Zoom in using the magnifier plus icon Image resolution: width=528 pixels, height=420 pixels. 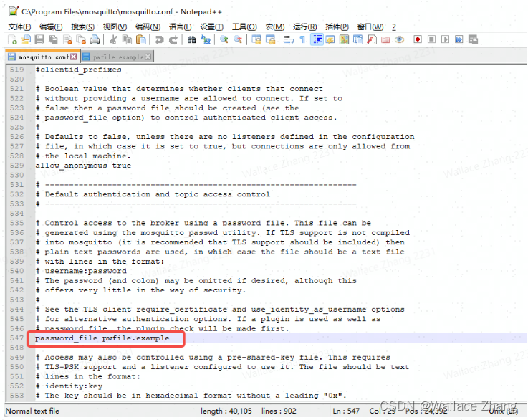click(x=224, y=39)
